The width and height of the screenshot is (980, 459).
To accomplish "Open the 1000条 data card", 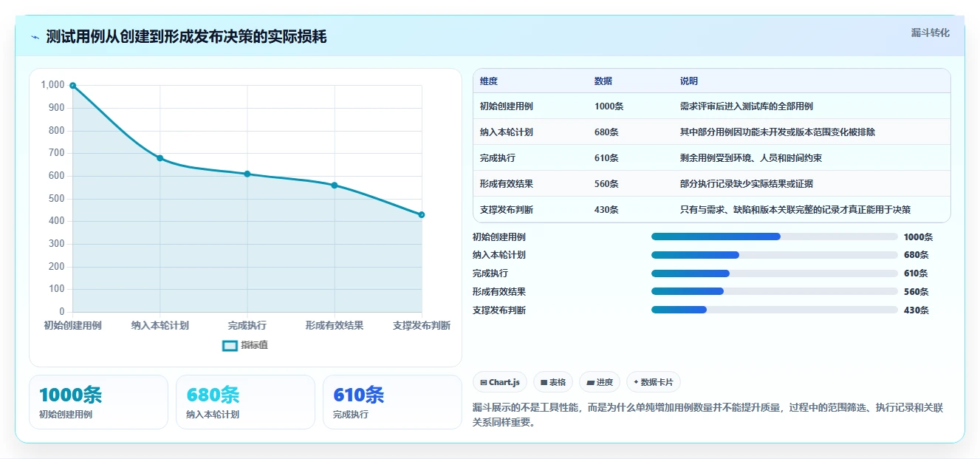I will point(98,402).
